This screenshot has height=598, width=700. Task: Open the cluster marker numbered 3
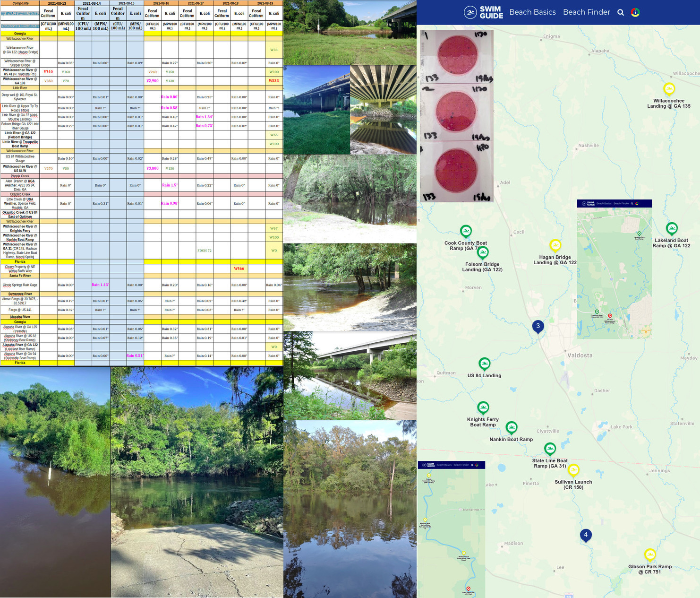538,326
